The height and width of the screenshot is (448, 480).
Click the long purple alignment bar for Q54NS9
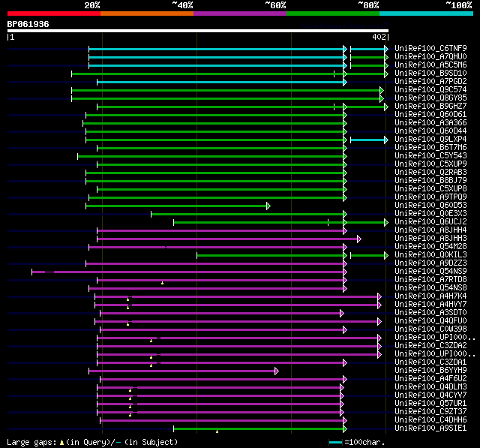tap(189, 272)
